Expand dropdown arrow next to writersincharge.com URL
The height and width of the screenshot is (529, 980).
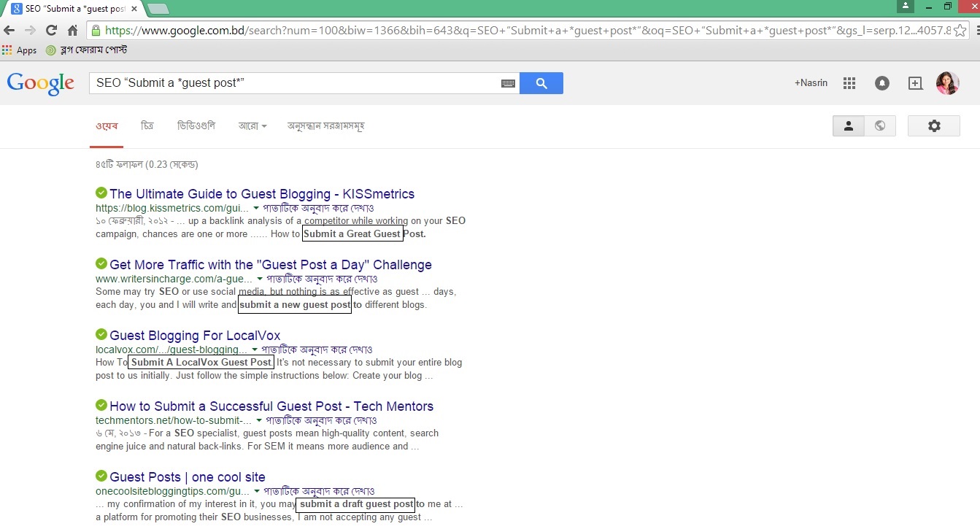260,279
